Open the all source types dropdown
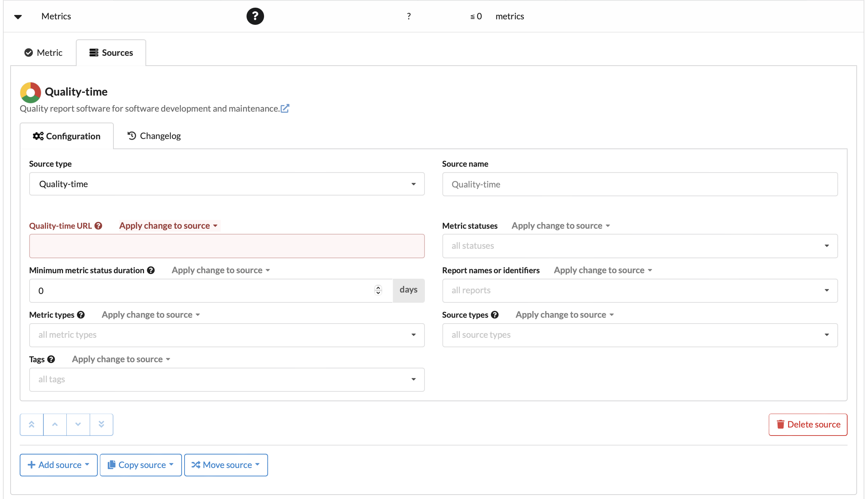The height and width of the screenshot is (499, 868). (x=640, y=335)
